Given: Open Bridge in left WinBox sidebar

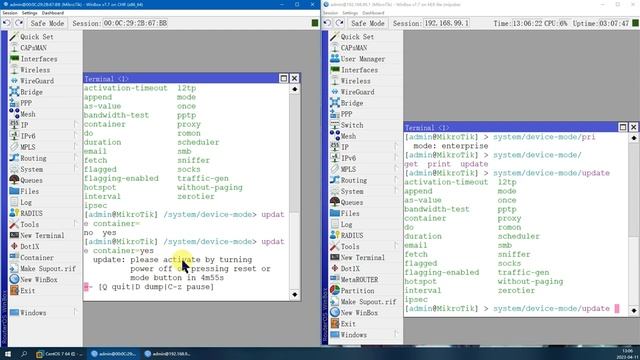Looking at the screenshot, I should tap(31, 92).
